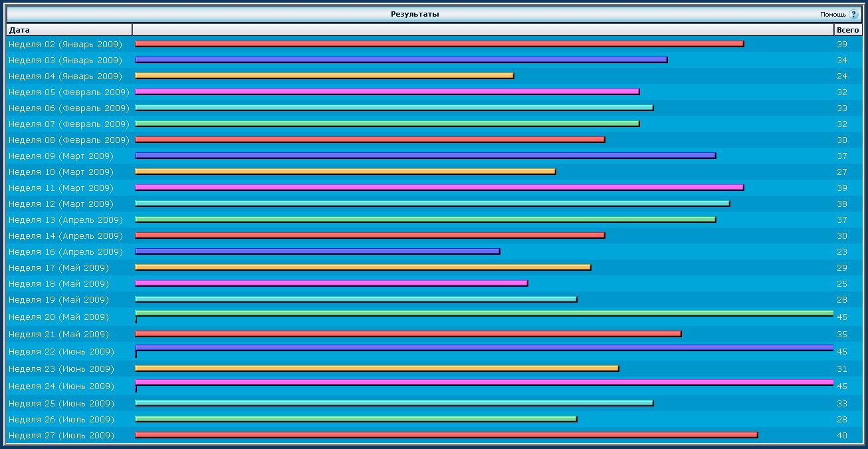Image resolution: width=868 pixels, height=449 pixels.
Task: Select the Неделя 12 (Март 2009) row label
Action: [x=61, y=204]
